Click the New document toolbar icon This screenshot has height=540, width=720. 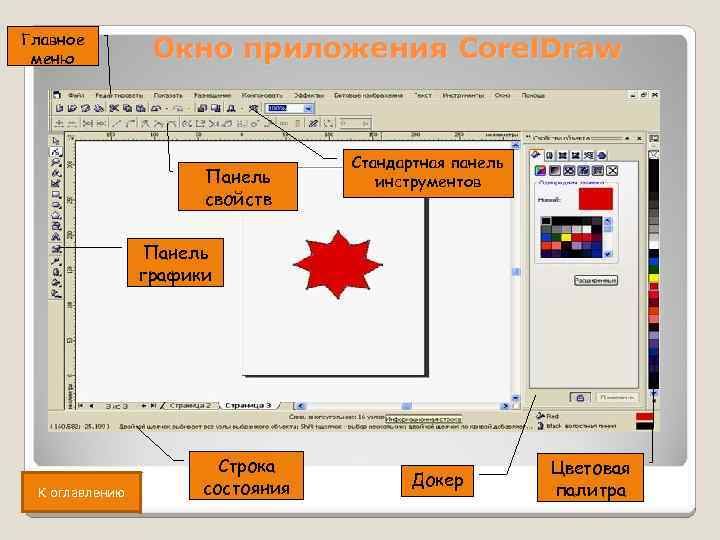pyautogui.click(x=59, y=108)
